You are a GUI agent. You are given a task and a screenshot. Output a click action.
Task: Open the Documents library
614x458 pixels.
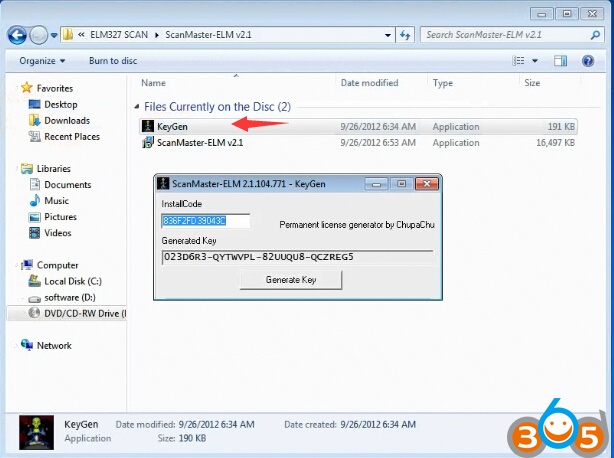click(x=68, y=185)
